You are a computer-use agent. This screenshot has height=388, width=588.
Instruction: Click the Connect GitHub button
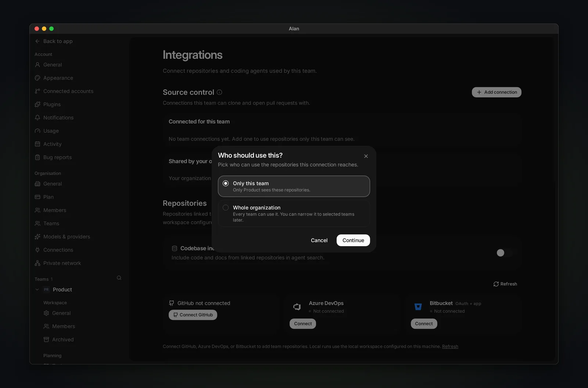pyautogui.click(x=193, y=315)
